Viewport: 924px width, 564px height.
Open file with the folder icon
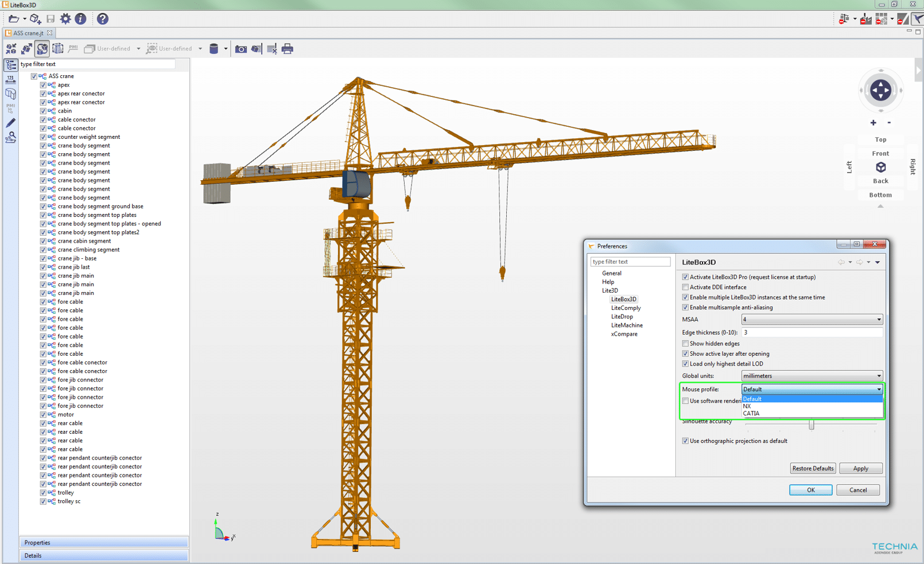13,19
